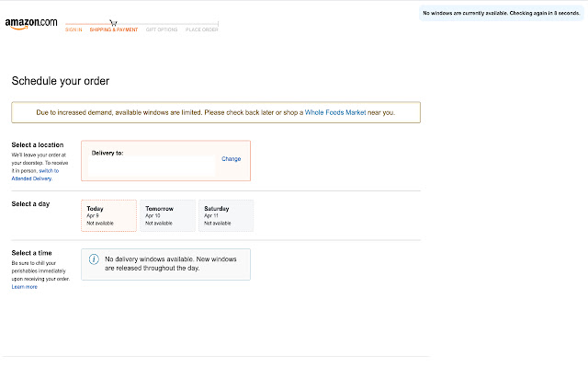Screen dimensions: 588x368
Task: Select the Tomorrow Apr 10 day card
Action: (x=167, y=215)
